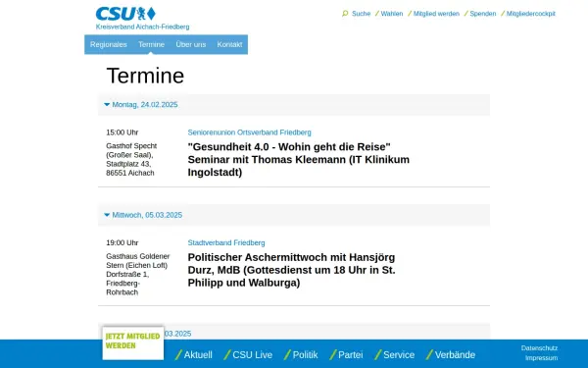The height and width of the screenshot is (368, 588).
Task: Click the Montag, 24.02.2025 date header
Action: coord(145,104)
